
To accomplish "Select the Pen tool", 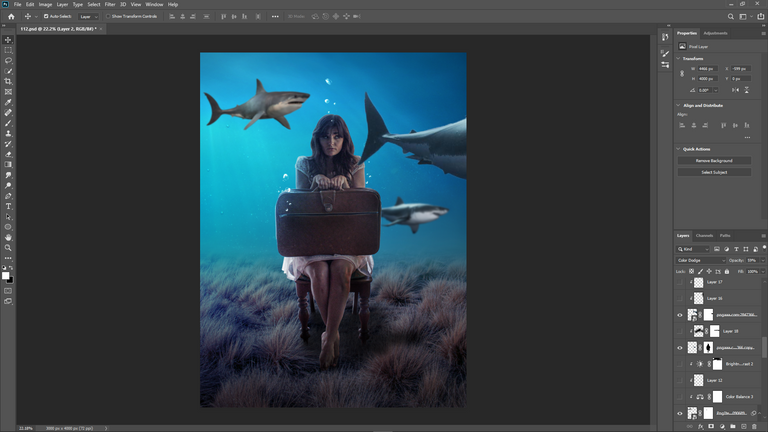I will pos(8,196).
